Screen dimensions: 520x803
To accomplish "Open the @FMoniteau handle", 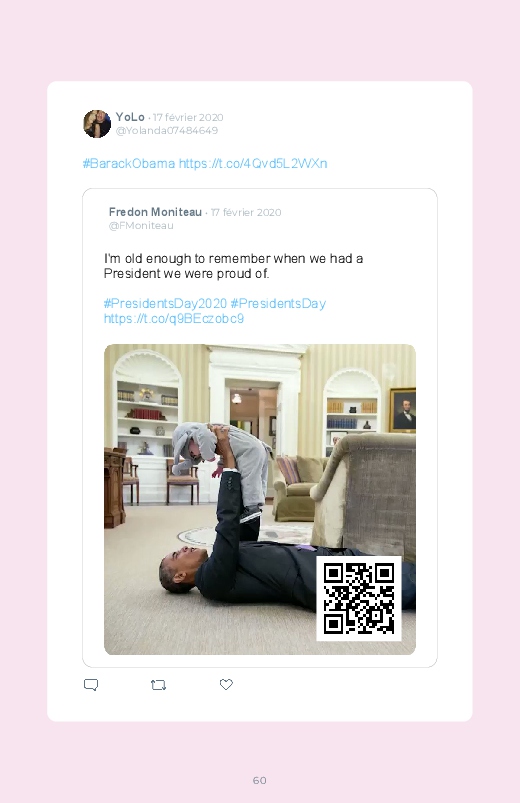I will pyautogui.click(x=141, y=226).
